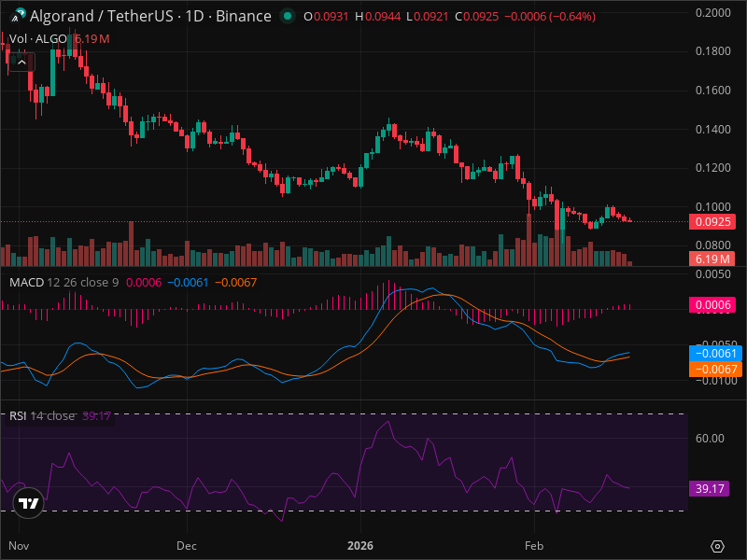Click the volume label 6.19 M on axis
Image resolution: width=747 pixels, height=560 pixels.
pyautogui.click(x=712, y=259)
